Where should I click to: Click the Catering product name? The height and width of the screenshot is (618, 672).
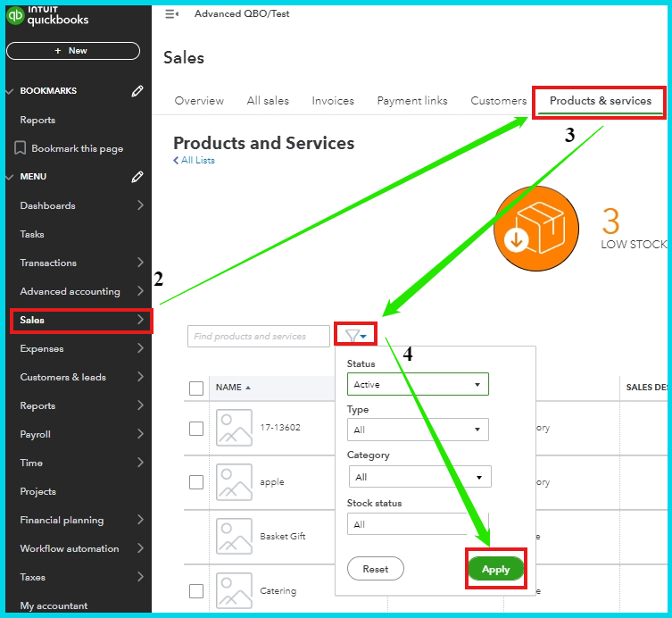point(278,590)
